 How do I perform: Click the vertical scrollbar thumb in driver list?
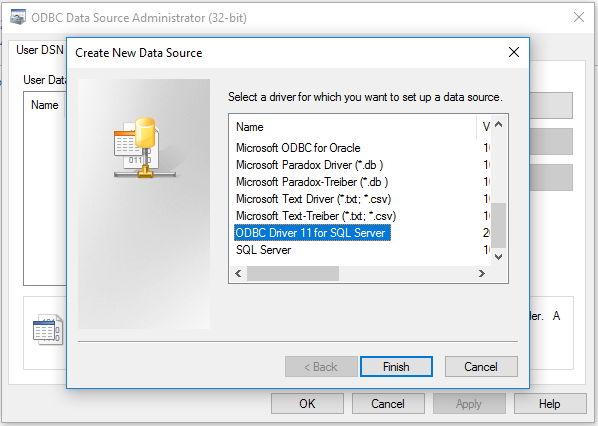click(498, 225)
